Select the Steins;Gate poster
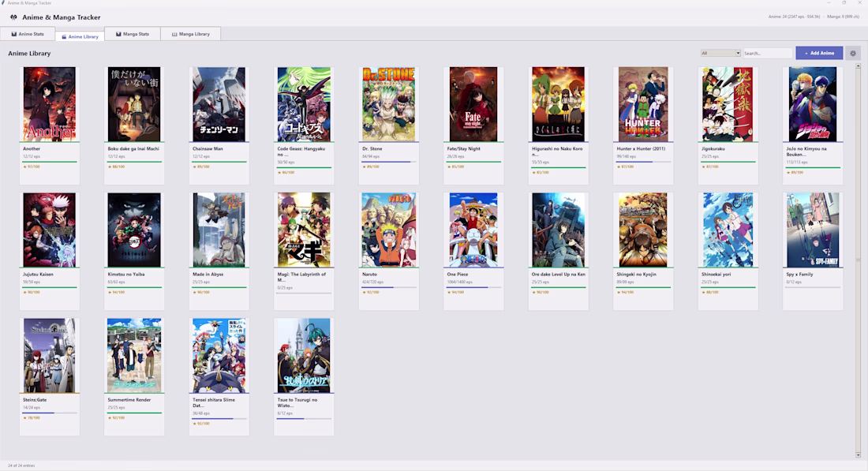Viewport: 868px width, 471px height. [49, 355]
